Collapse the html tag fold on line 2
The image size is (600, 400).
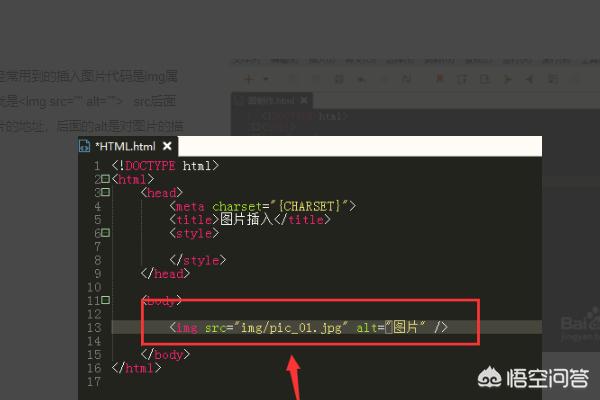(x=105, y=179)
